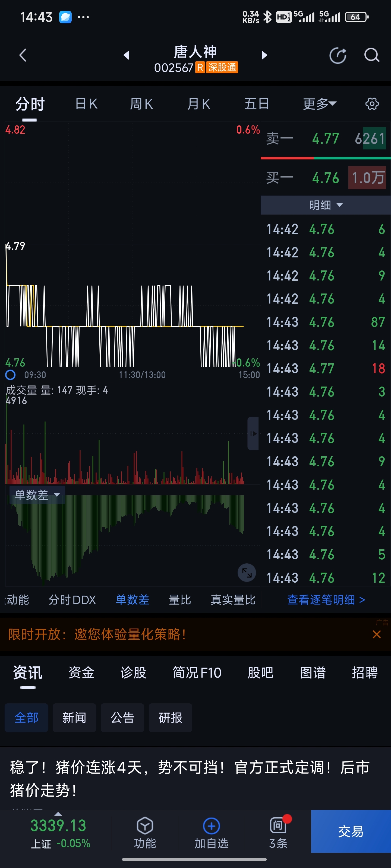Switch to next stock with right triangle
The width and height of the screenshot is (391, 868).
coord(264,55)
